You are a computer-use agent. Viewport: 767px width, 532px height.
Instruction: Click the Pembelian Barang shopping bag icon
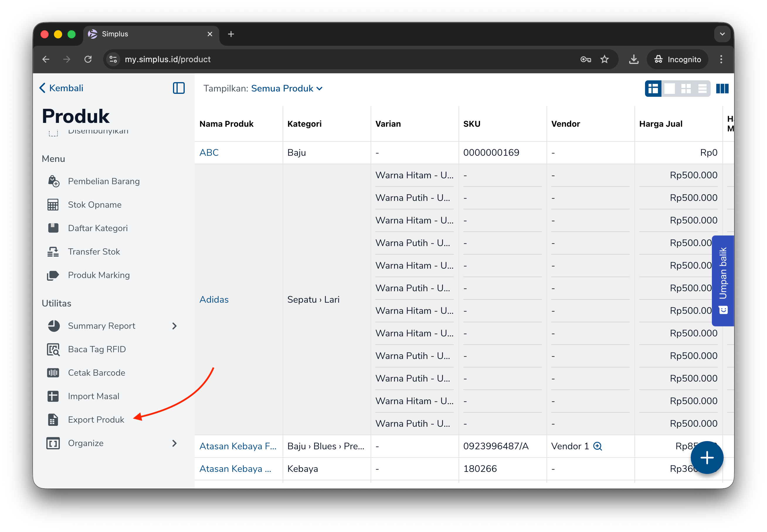pyautogui.click(x=53, y=181)
